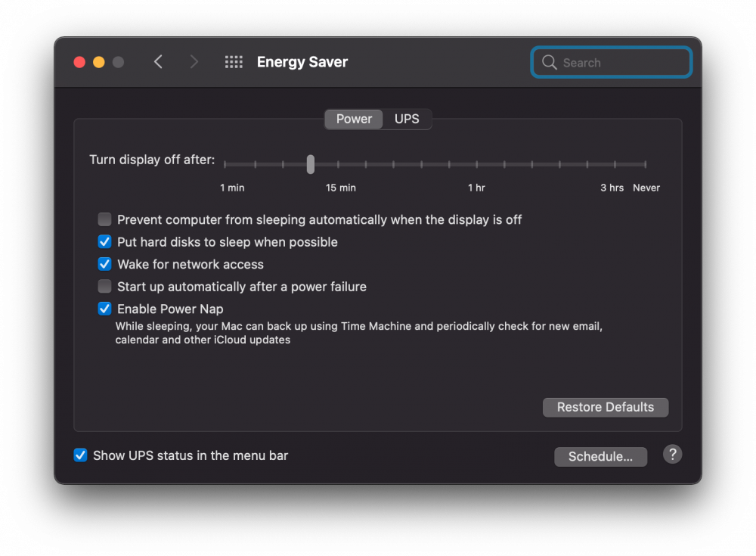Uncheck Put hard disks to sleep

pyautogui.click(x=104, y=242)
